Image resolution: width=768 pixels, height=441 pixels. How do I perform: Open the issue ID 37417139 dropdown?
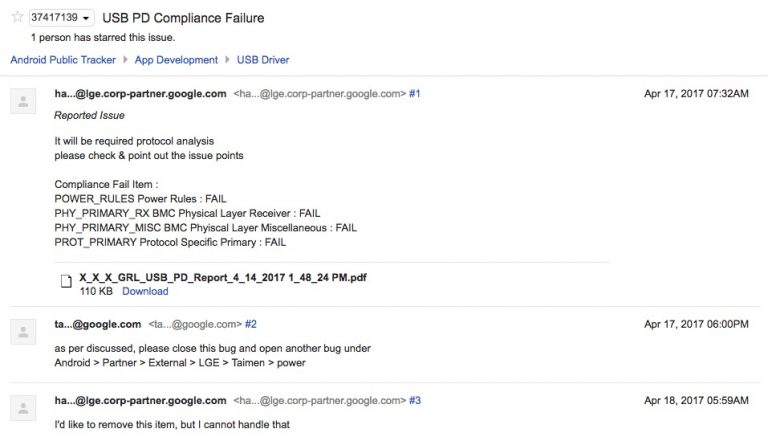[61, 18]
